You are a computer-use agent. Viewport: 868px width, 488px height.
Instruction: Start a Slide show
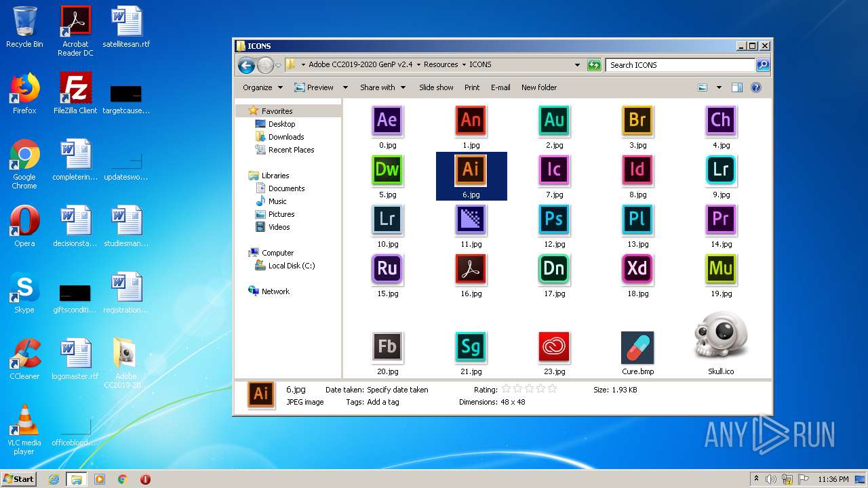coord(436,87)
